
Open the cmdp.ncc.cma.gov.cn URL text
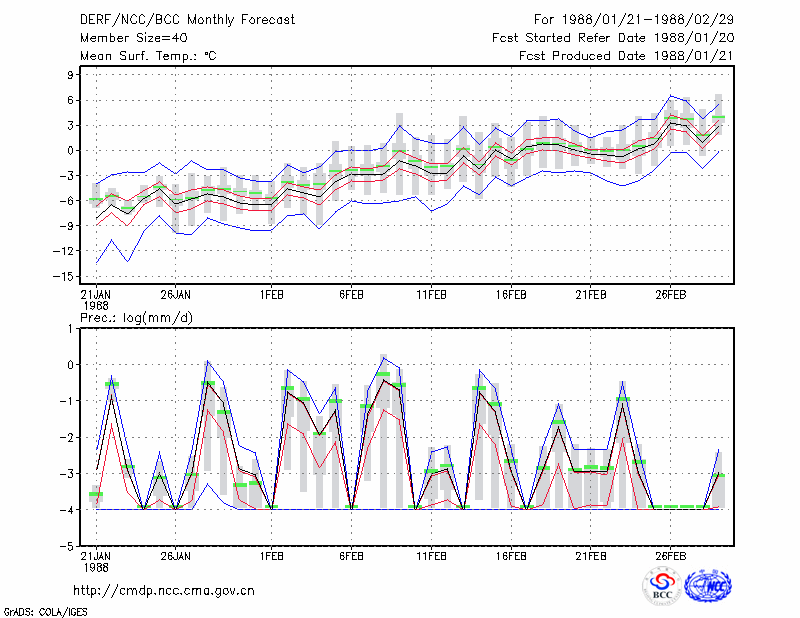click(x=164, y=591)
